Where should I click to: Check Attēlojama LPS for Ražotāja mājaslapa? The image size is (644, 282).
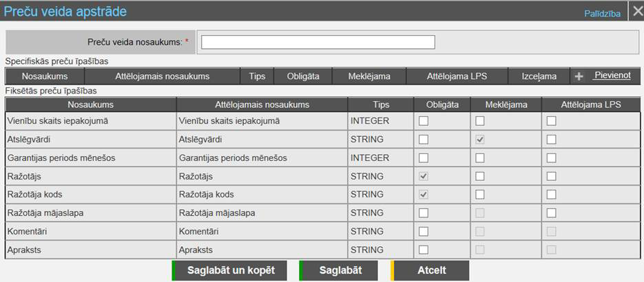tap(552, 213)
